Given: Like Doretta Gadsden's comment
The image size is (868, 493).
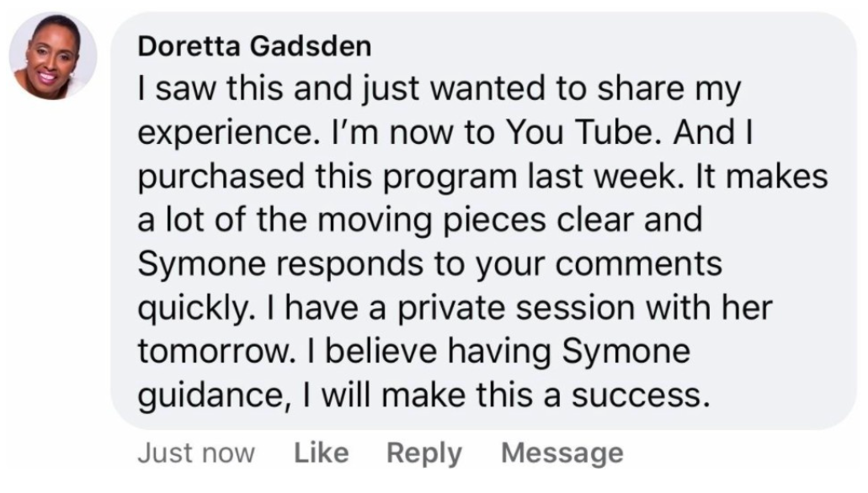Looking at the screenshot, I should point(321,453).
